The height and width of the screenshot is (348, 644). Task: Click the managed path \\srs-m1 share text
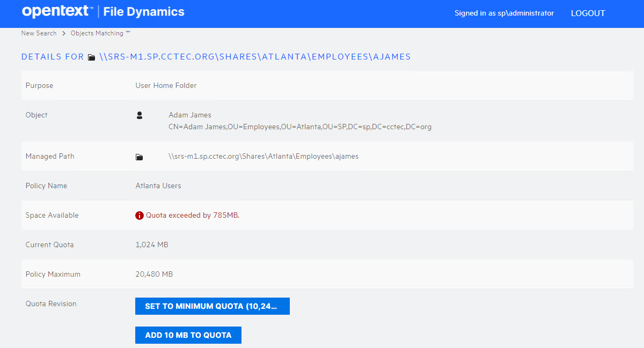click(264, 157)
